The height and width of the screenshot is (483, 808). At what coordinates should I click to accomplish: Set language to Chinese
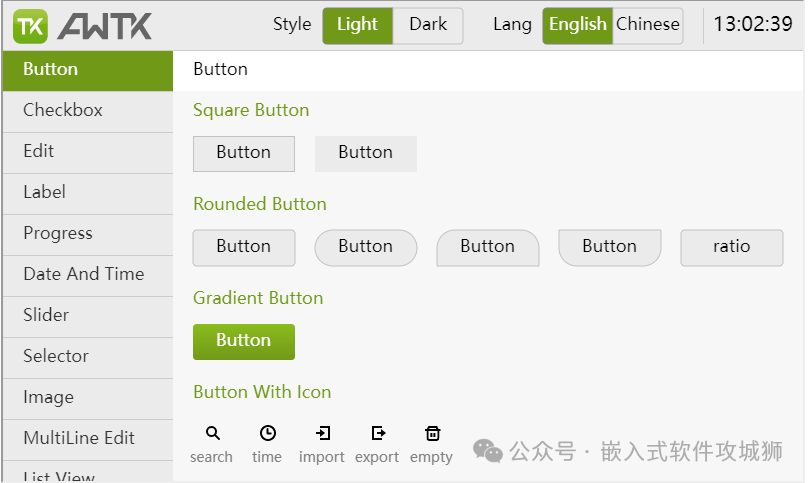tap(648, 25)
